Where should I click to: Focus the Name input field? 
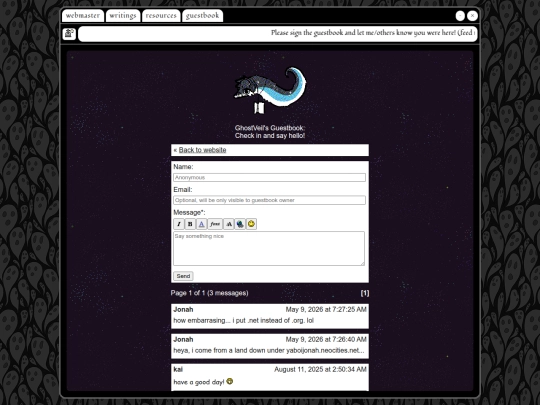(x=269, y=177)
